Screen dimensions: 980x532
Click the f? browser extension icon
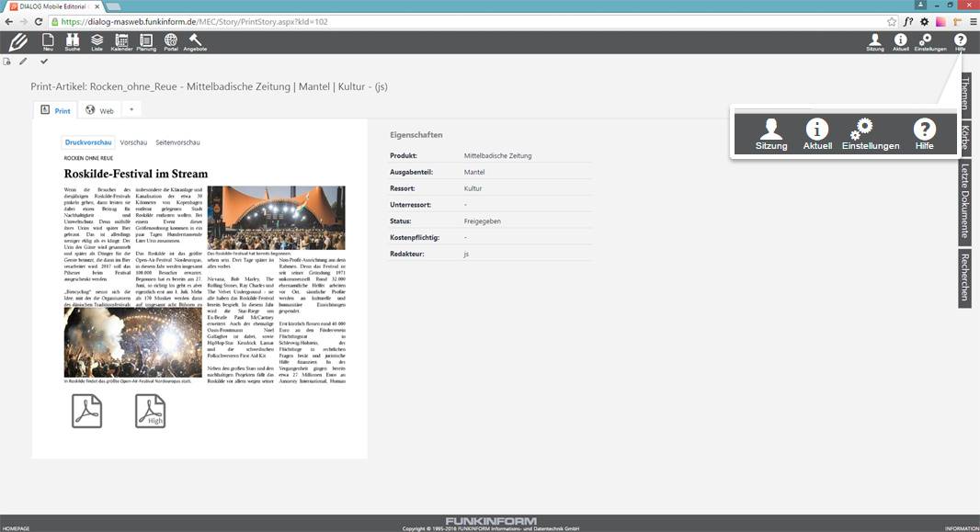tap(908, 22)
